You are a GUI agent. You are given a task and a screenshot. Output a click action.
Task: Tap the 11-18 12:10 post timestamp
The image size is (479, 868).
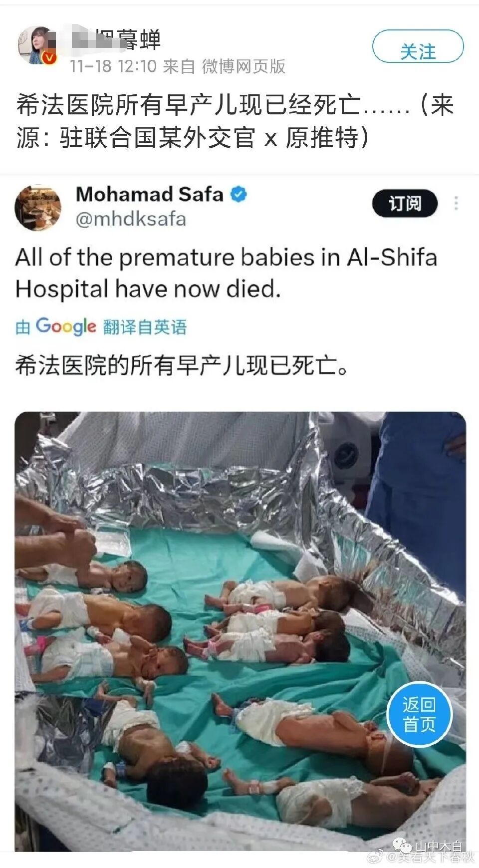click(x=113, y=66)
